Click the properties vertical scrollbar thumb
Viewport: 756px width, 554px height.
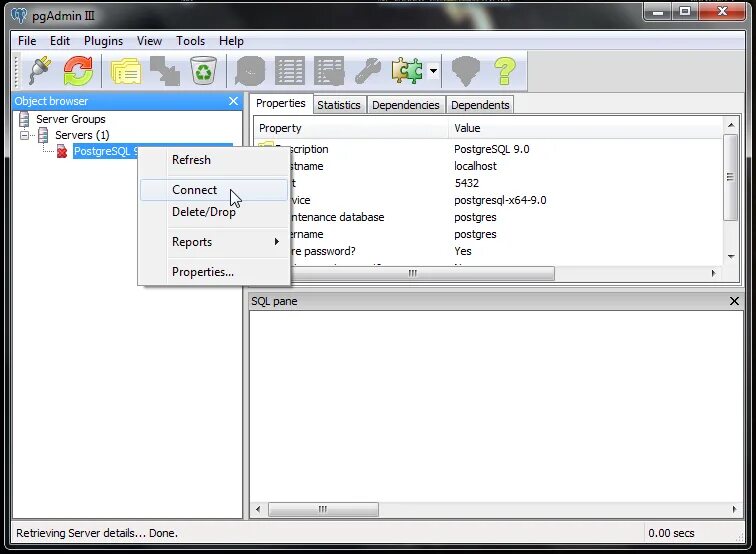coord(731,177)
